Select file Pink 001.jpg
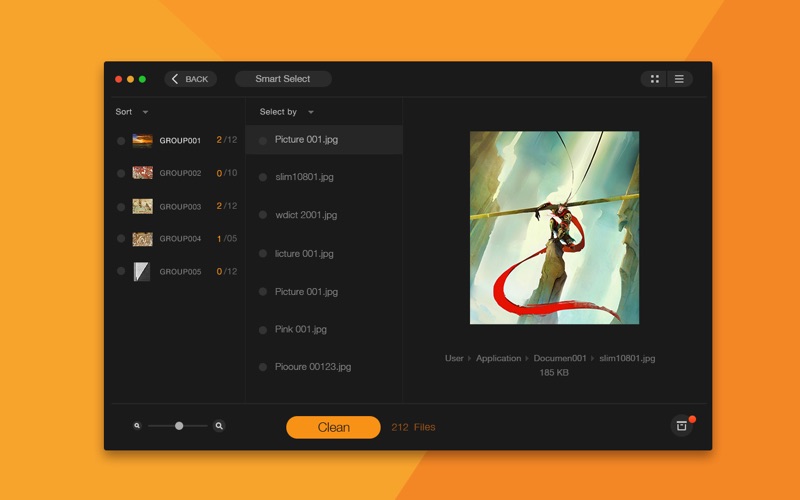 click(x=301, y=329)
